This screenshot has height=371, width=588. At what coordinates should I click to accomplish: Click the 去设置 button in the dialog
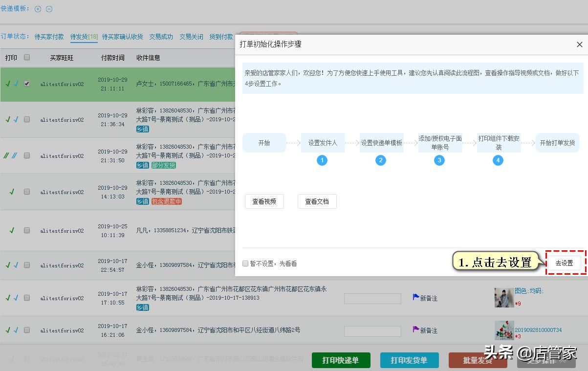(565, 262)
